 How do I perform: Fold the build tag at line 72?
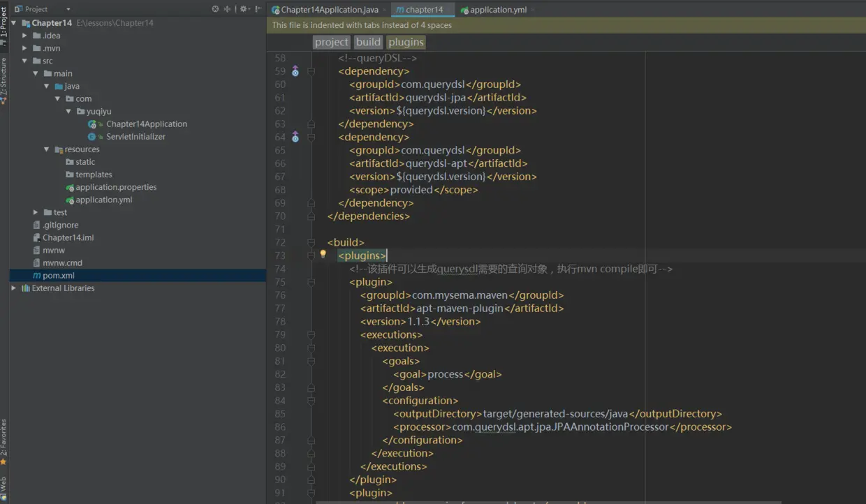pos(311,243)
